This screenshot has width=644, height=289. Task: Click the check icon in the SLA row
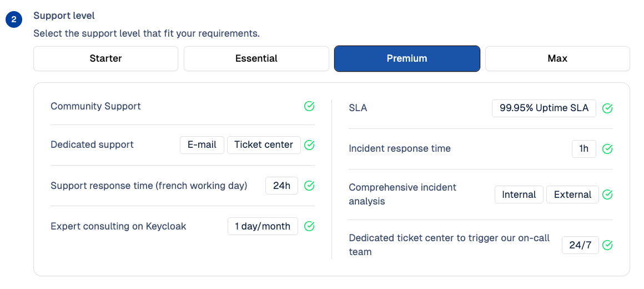click(x=607, y=108)
